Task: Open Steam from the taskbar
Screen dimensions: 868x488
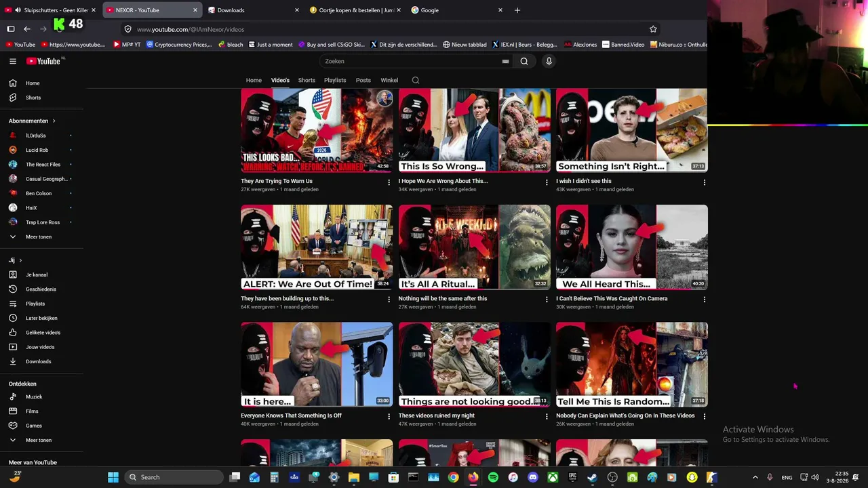Action: pos(593,477)
